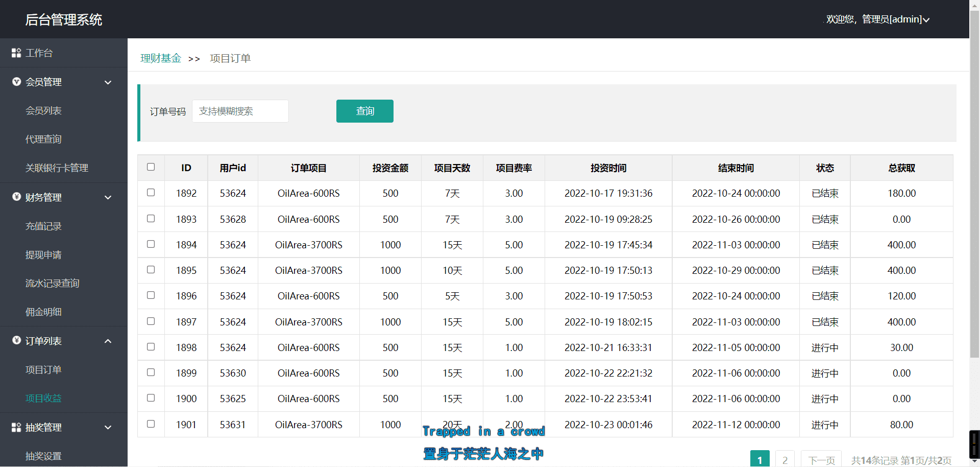Toggle the select-all checkbox in table header
Screen dimensions: 980x467
click(151, 167)
